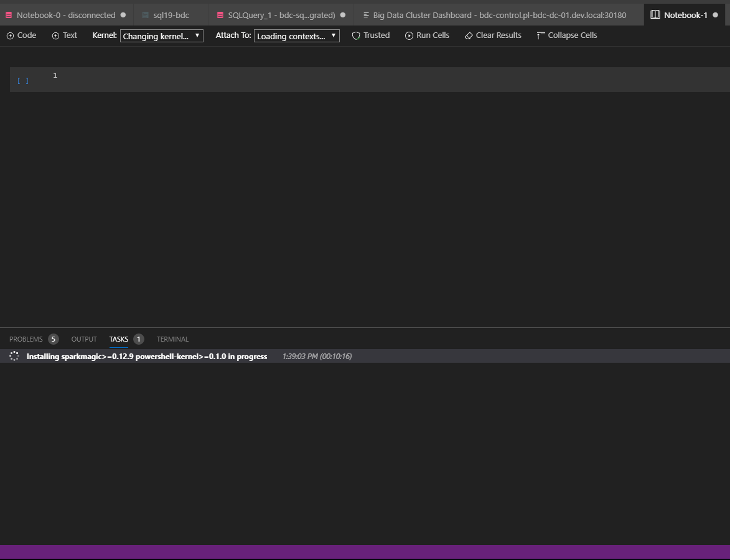Click the spinner on the installing task
Image resolution: width=730 pixels, height=560 pixels.
pos(14,356)
